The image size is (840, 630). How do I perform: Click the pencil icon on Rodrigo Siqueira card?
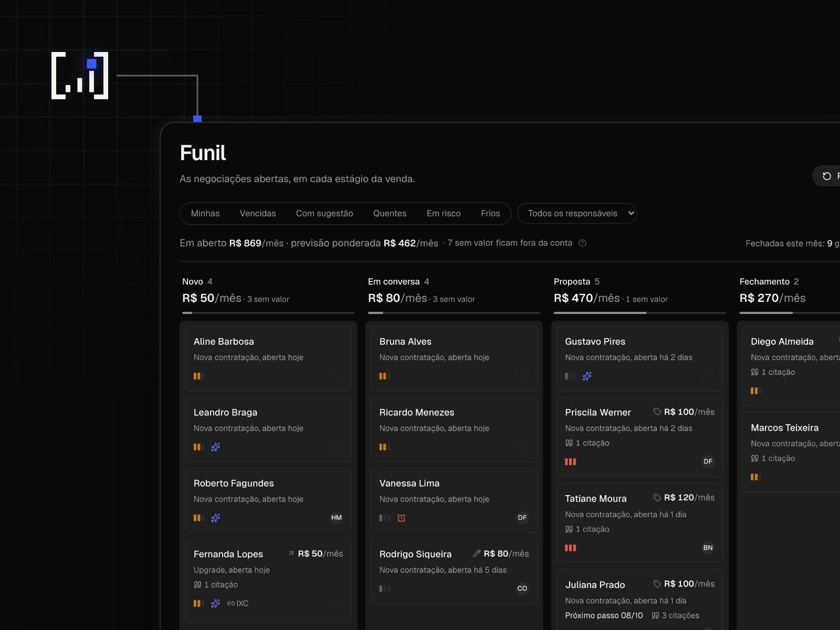477,553
